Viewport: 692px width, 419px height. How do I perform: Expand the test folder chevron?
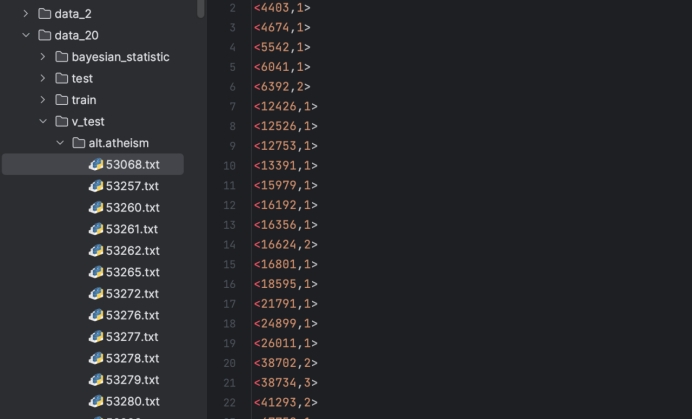pyautogui.click(x=43, y=78)
